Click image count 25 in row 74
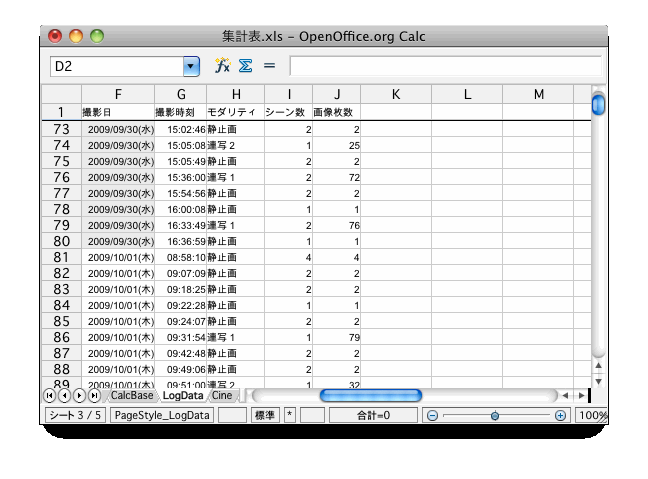This screenshot has height=479, width=648. coord(337,145)
